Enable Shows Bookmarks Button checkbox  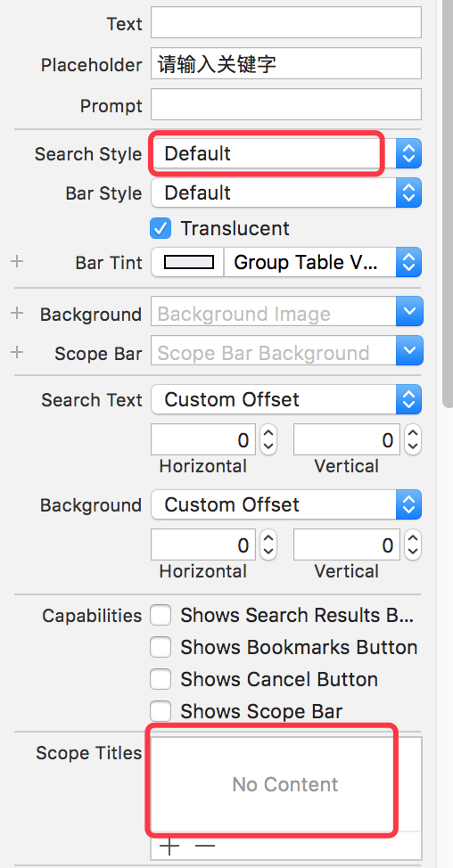pyautogui.click(x=161, y=647)
